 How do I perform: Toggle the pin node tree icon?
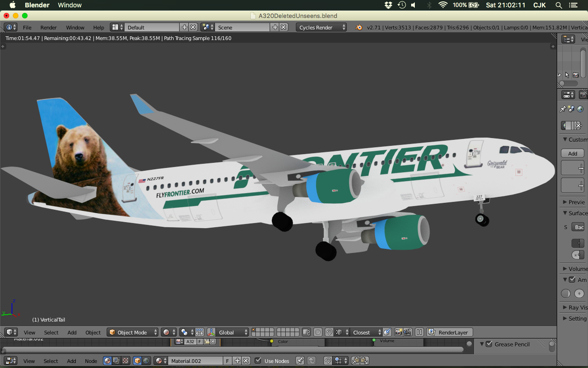pyautogui.click(x=300, y=361)
